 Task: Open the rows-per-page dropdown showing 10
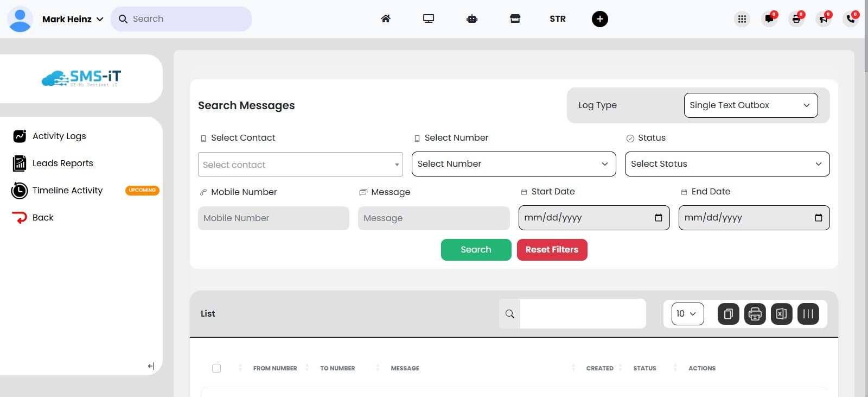[x=687, y=314]
